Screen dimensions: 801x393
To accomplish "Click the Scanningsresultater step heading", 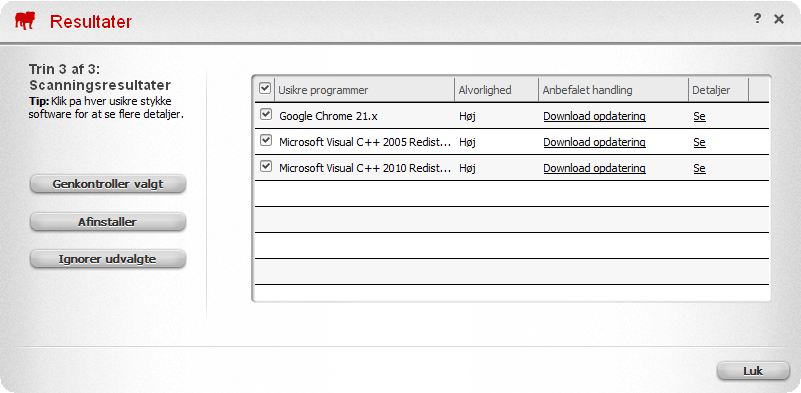I will pyautogui.click(x=100, y=85).
